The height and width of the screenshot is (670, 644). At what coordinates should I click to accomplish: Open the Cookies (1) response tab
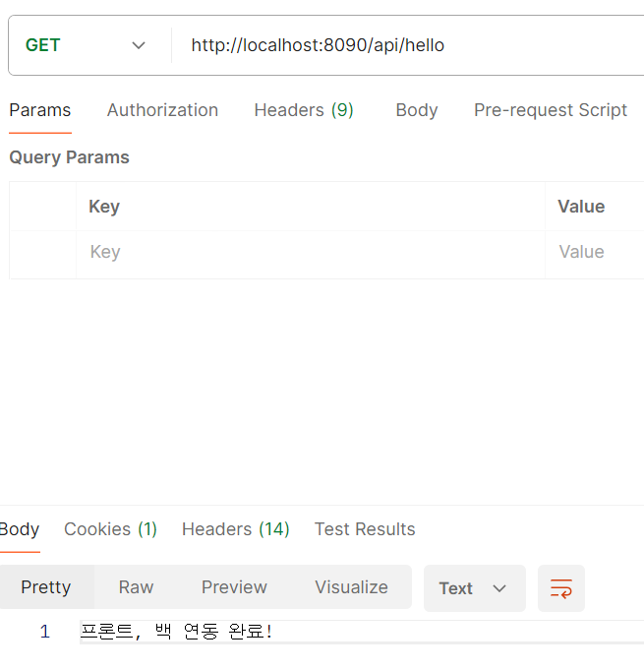(110, 529)
